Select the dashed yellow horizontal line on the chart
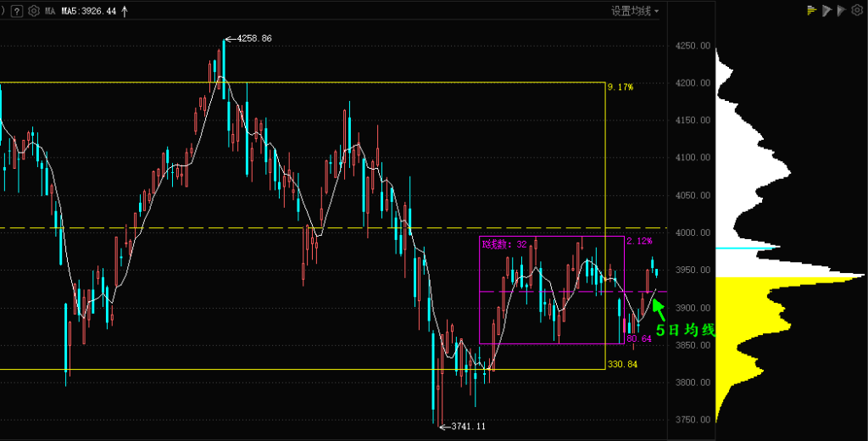 click(x=333, y=227)
